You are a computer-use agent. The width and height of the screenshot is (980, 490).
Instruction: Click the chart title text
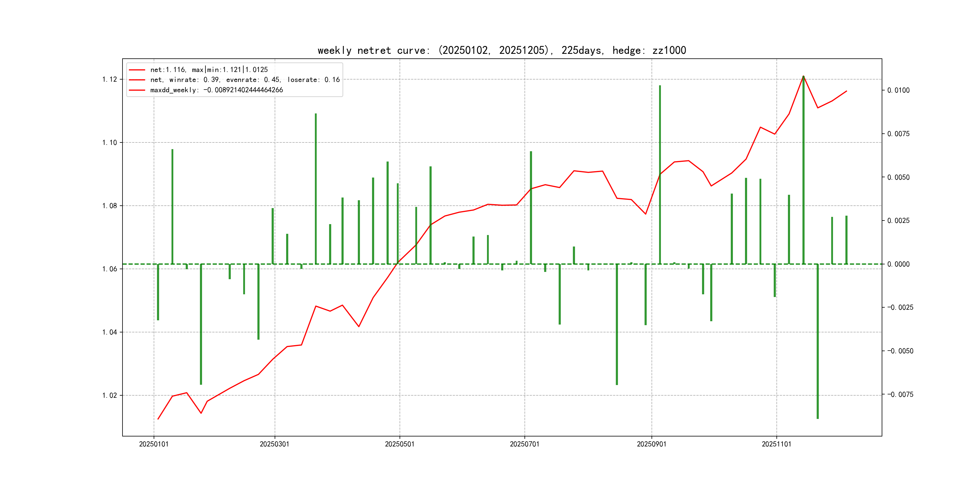(501, 50)
